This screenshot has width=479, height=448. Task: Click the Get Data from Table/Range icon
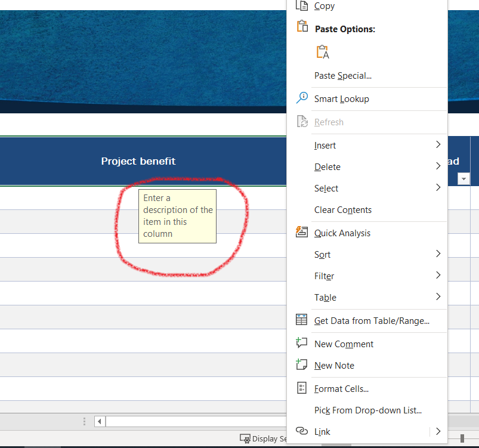(302, 320)
